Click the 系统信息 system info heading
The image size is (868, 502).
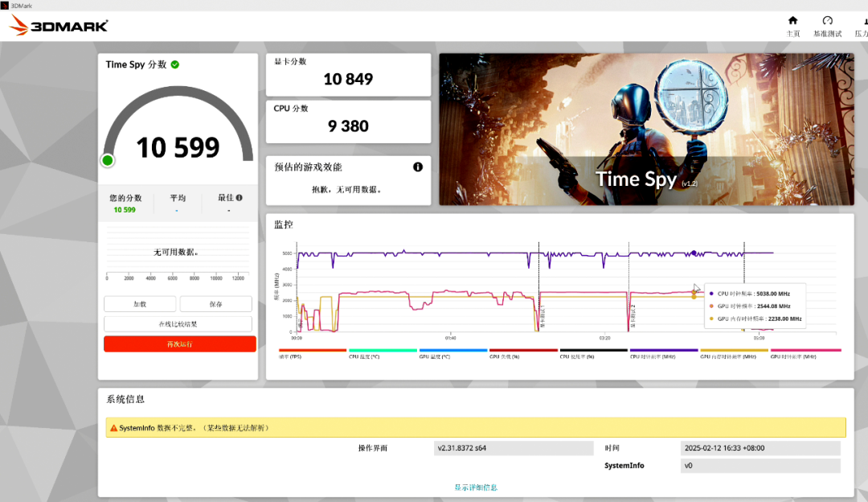[x=125, y=399]
